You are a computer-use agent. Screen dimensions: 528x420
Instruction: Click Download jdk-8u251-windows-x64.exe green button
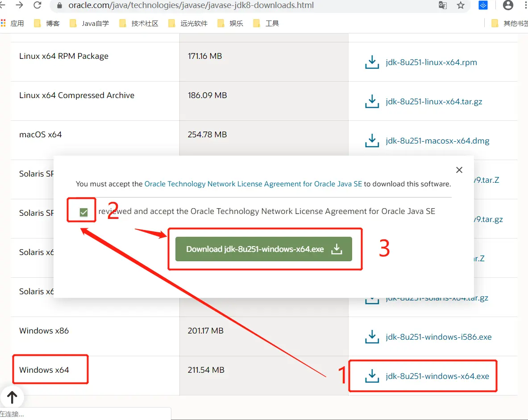click(x=264, y=249)
